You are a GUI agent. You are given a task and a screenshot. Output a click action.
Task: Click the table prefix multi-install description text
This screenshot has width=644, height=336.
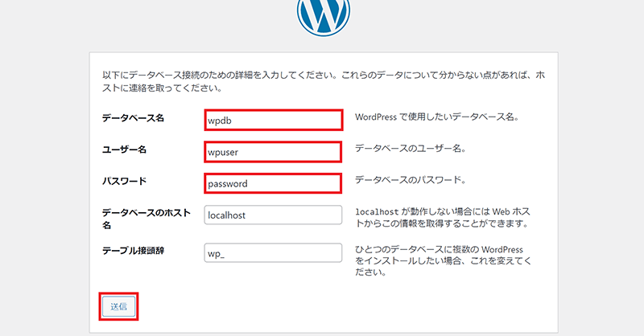pyautogui.click(x=443, y=260)
